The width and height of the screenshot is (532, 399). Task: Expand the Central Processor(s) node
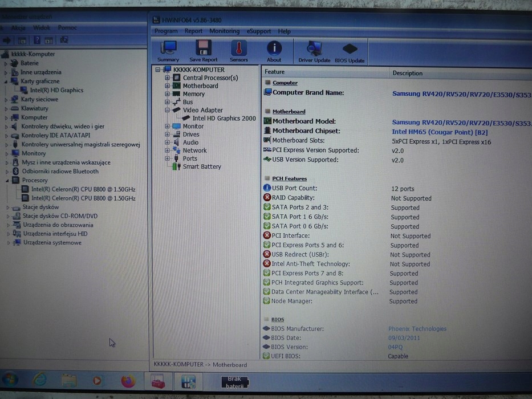(167, 78)
